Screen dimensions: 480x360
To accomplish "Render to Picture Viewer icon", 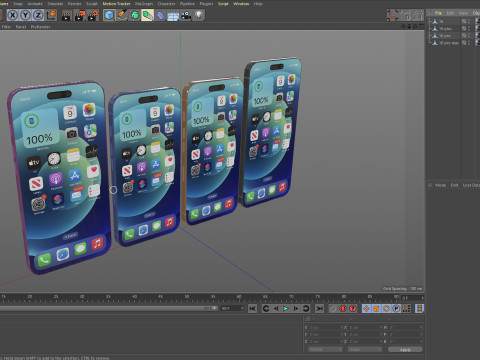I will [80, 15].
